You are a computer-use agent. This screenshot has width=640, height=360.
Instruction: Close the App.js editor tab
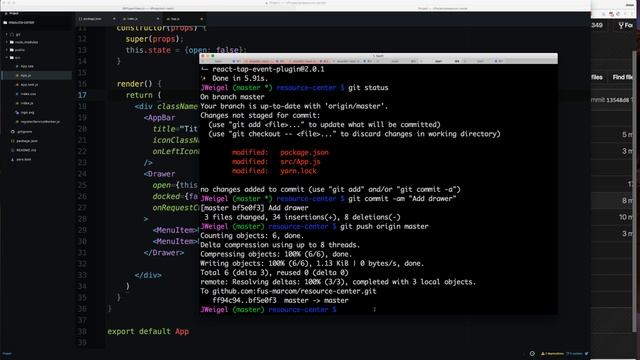(202, 19)
